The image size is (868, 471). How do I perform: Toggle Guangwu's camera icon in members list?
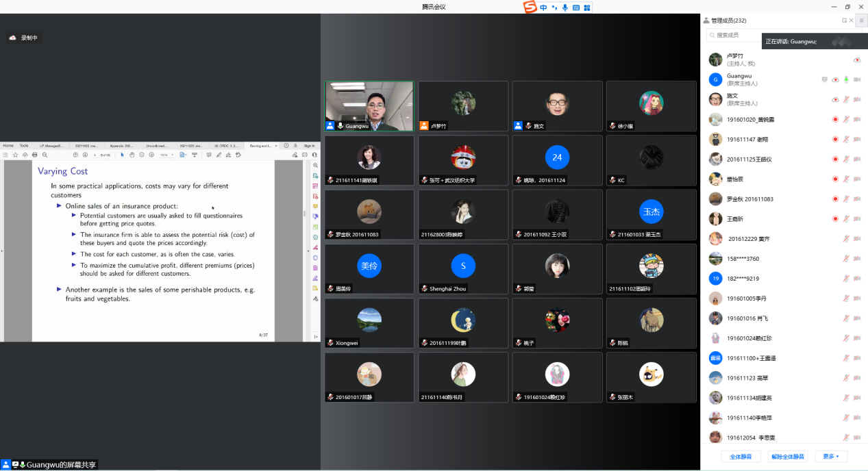point(856,80)
